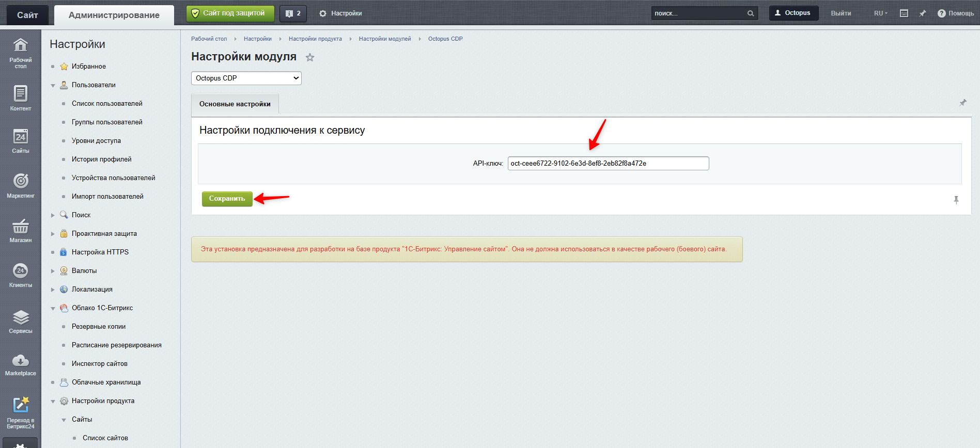Go to Octopus CDP breadcrumb
The image size is (980, 448).
(445, 39)
